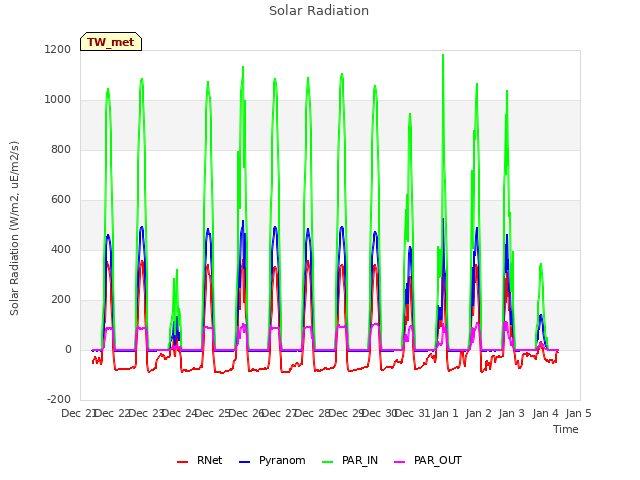Screen dimensions: 640x480
Task: Click the Time x-axis label
Action: (x=566, y=429)
